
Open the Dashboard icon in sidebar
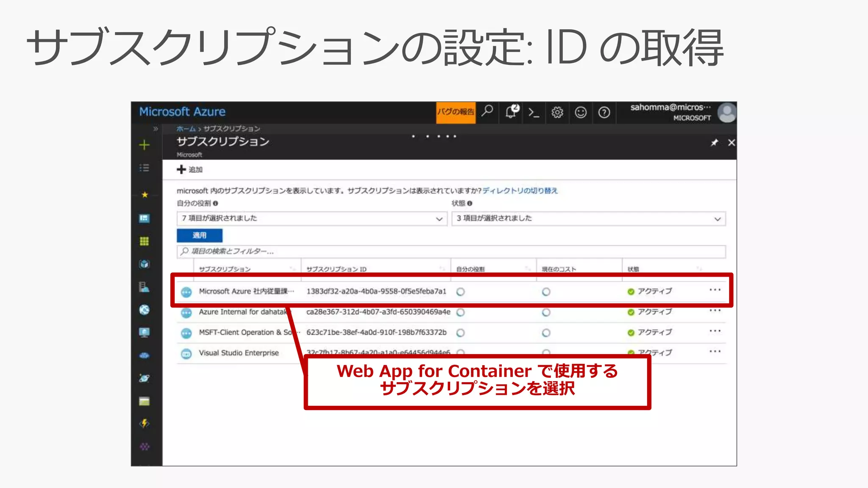pyautogui.click(x=145, y=218)
